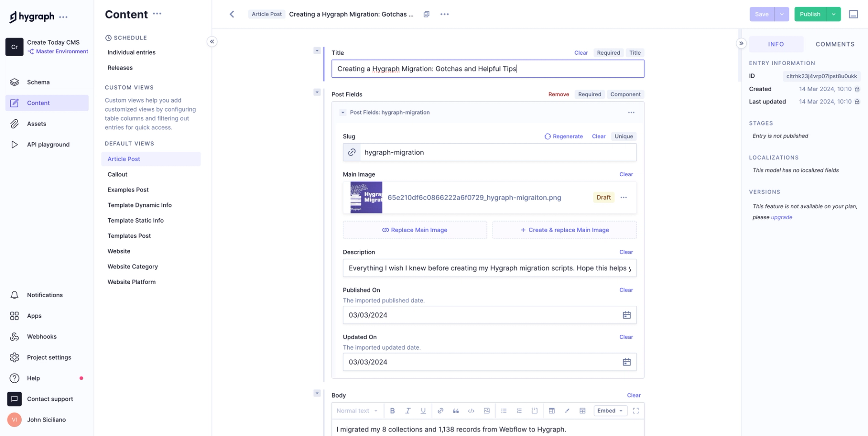Open Main Image asset options menu
Screen dimensions: 868x436
point(624,197)
